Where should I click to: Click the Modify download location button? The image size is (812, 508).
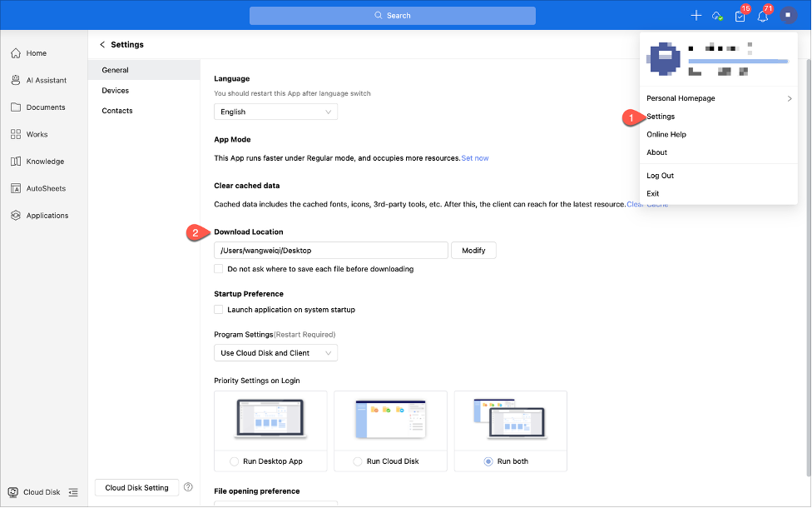473,250
